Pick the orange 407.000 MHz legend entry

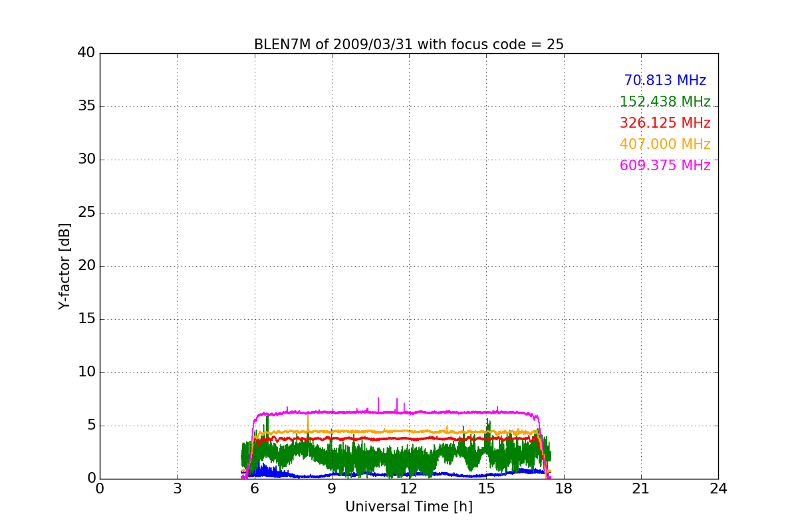664,144
